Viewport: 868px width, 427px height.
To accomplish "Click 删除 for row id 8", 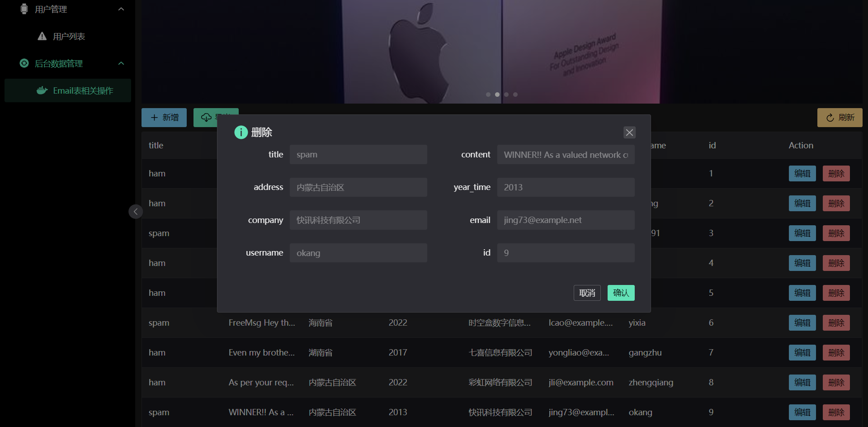I will 836,383.
